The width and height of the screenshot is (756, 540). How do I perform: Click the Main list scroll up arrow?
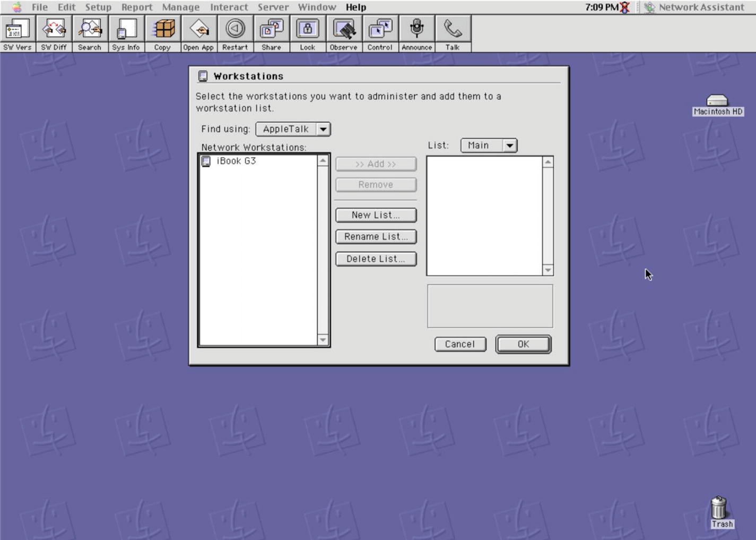pos(548,162)
